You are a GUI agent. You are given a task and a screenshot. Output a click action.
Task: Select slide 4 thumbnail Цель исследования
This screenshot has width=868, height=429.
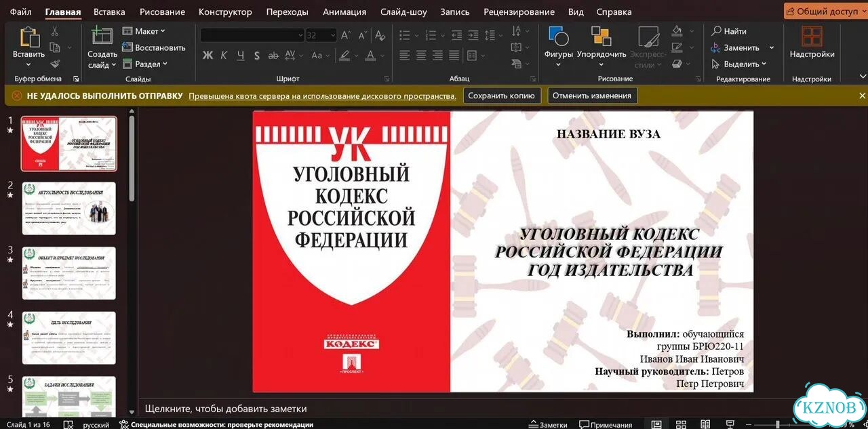[x=68, y=338]
